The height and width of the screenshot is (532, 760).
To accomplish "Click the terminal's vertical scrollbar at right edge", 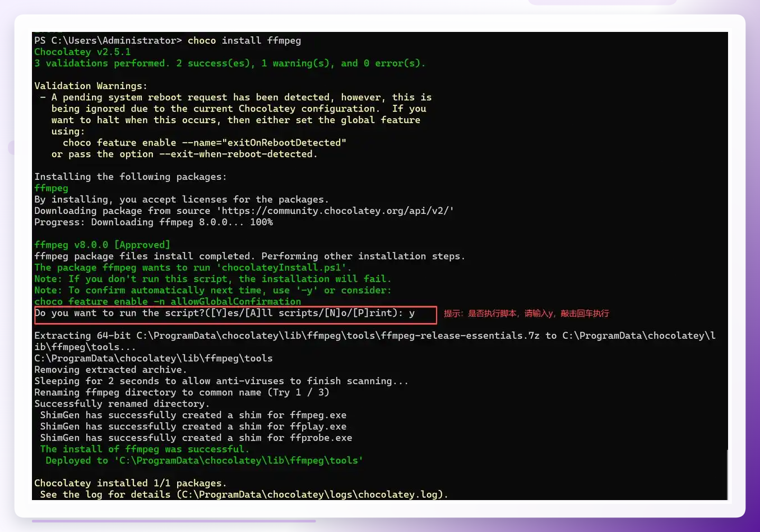I will 727,474.
